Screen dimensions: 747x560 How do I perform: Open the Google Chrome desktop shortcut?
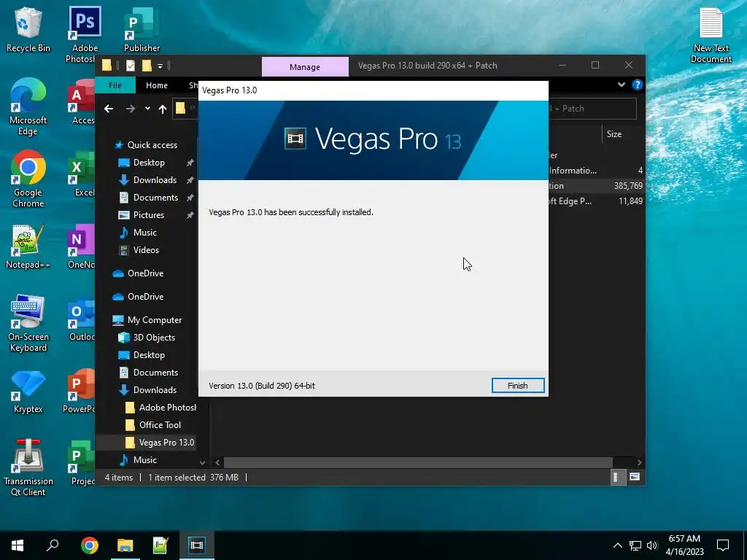click(28, 179)
